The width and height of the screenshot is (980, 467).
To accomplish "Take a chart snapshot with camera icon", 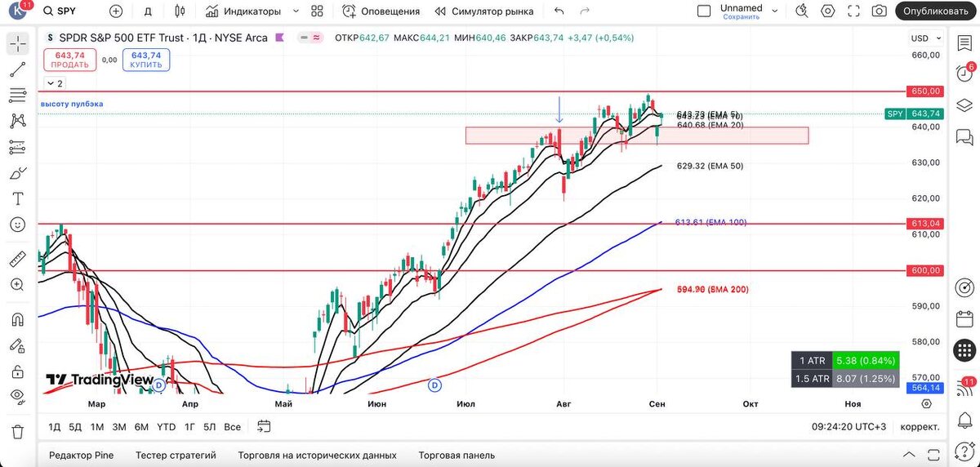I will [880, 11].
